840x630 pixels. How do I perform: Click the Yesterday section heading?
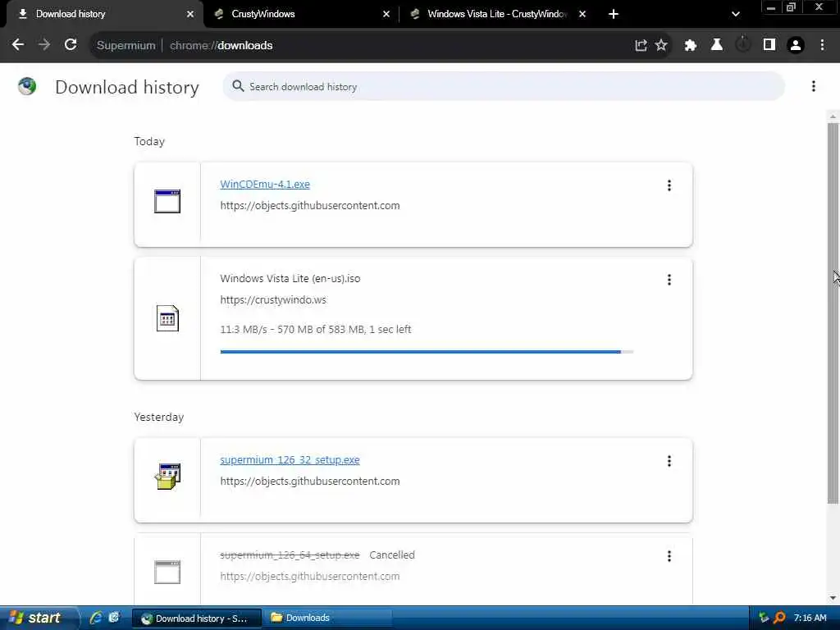tap(158, 417)
